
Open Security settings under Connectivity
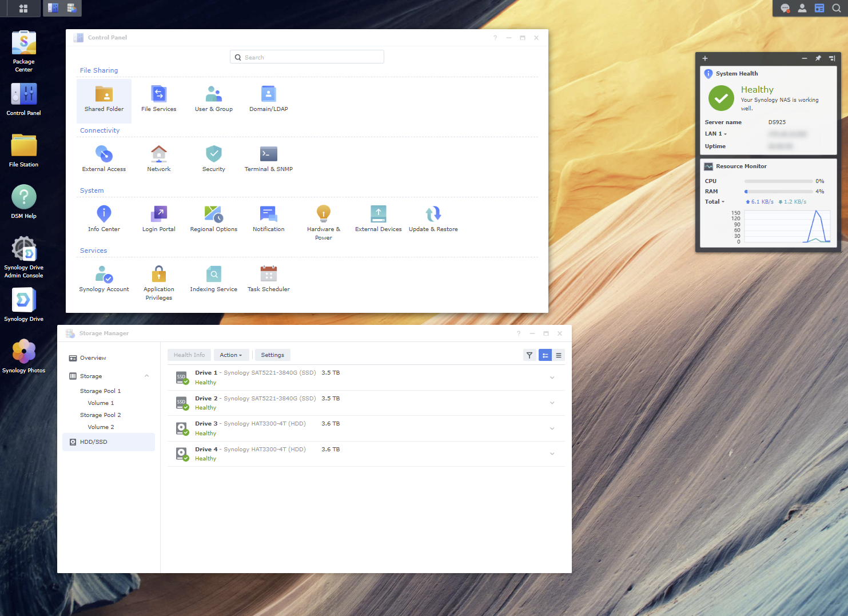[x=213, y=160]
